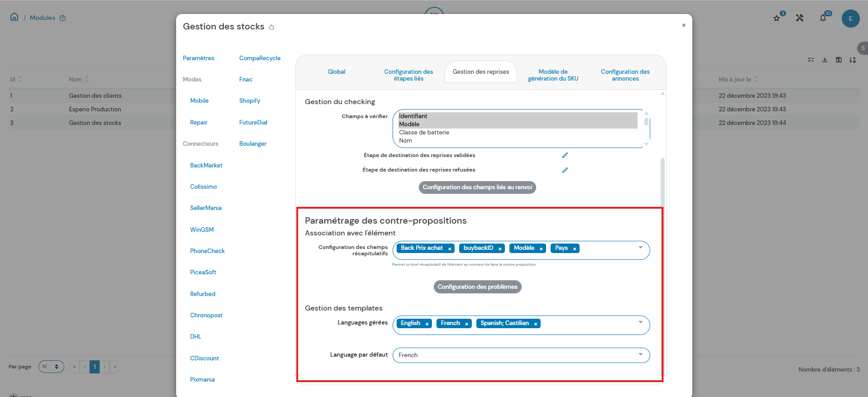The height and width of the screenshot is (397, 868).
Task: Open the Repair mode
Action: click(x=199, y=122)
